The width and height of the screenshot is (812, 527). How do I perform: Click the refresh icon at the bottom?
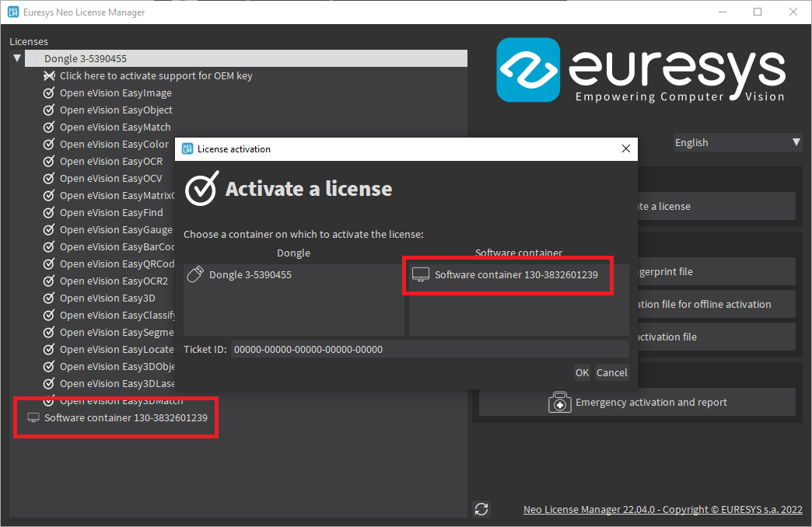(481, 508)
